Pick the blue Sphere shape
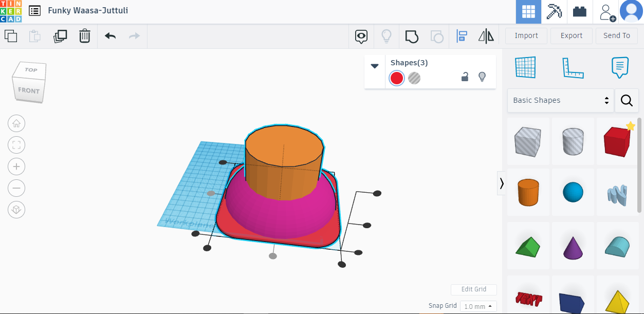Screen dimensions: 644x314 (x=573, y=192)
